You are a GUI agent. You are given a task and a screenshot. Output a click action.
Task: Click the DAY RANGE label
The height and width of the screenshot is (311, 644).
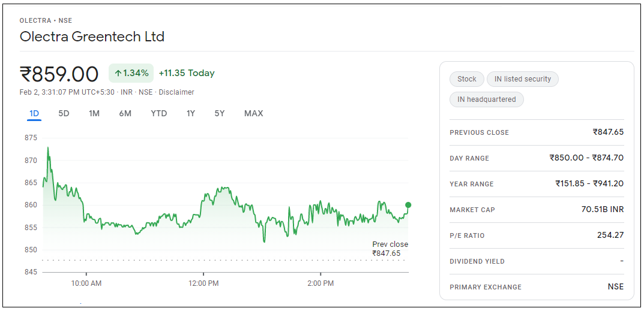469,158
